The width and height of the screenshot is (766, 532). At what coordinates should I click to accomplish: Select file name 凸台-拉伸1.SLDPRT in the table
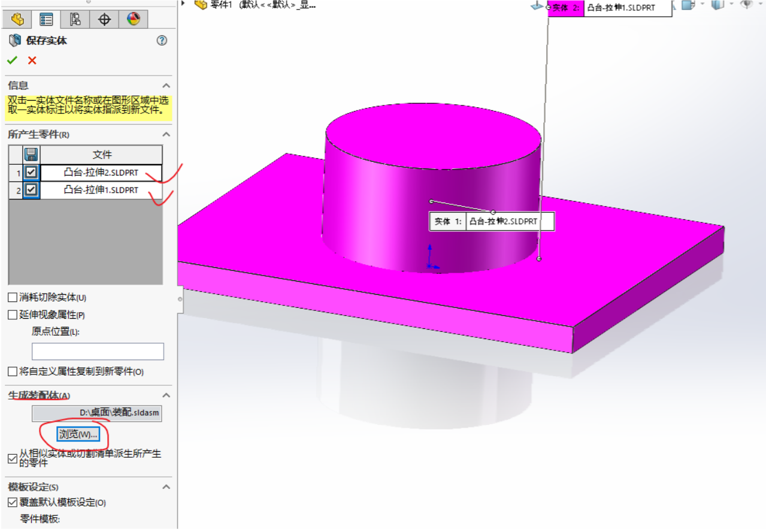coord(101,190)
